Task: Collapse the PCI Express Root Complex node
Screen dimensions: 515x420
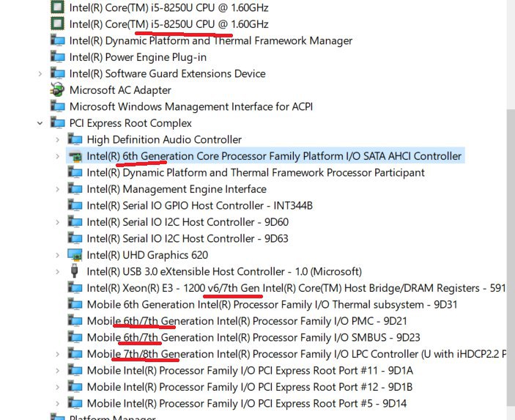Action: point(40,123)
